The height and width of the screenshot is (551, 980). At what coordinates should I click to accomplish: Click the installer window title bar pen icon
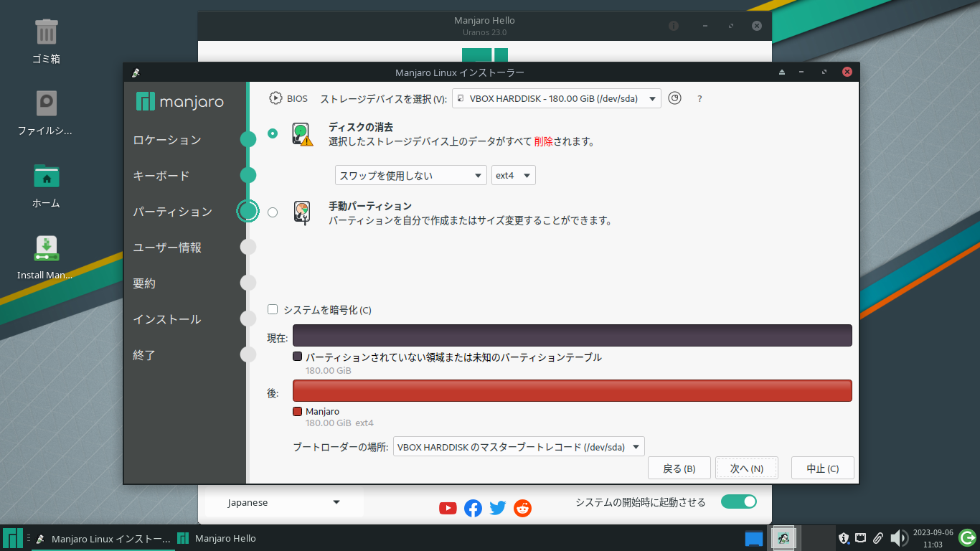click(x=136, y=72)
